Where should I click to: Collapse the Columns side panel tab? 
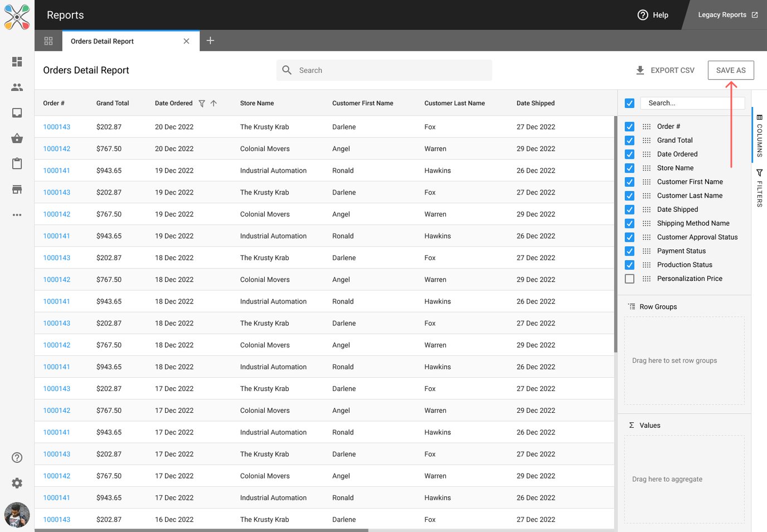759,135
